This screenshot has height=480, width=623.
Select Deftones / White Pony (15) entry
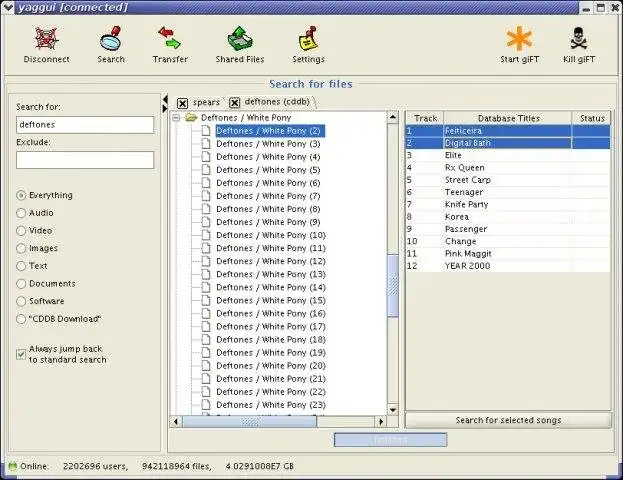[271, 300]
